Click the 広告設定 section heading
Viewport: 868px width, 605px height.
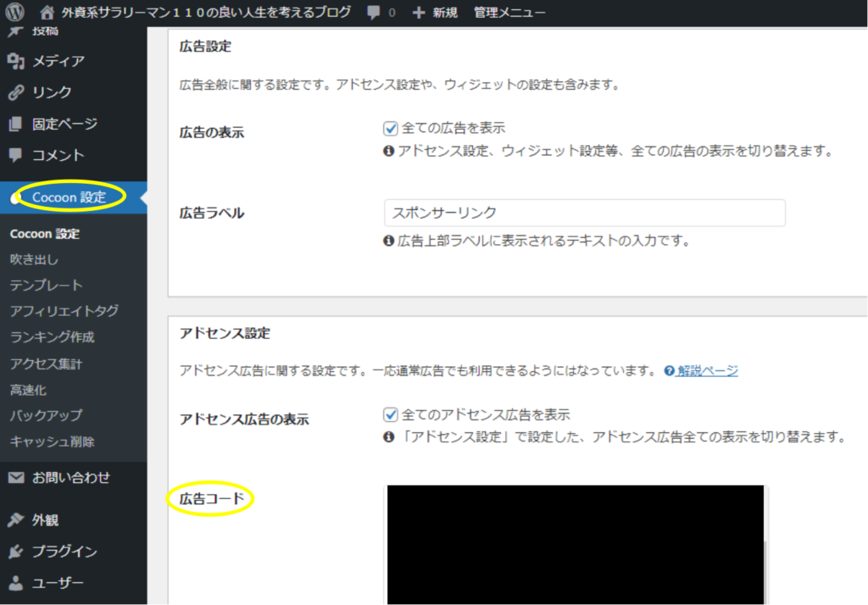pyautogui.click(x=205, y=47)
